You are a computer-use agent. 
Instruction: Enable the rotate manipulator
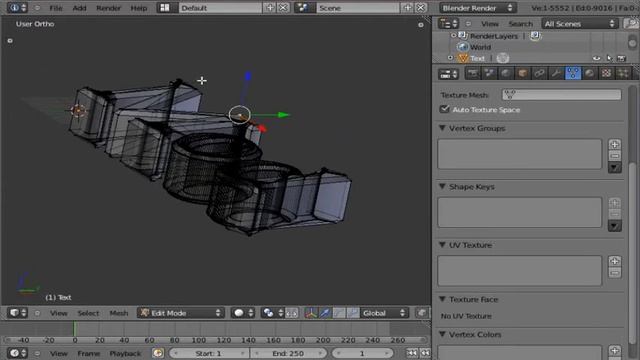click(339, 313)
